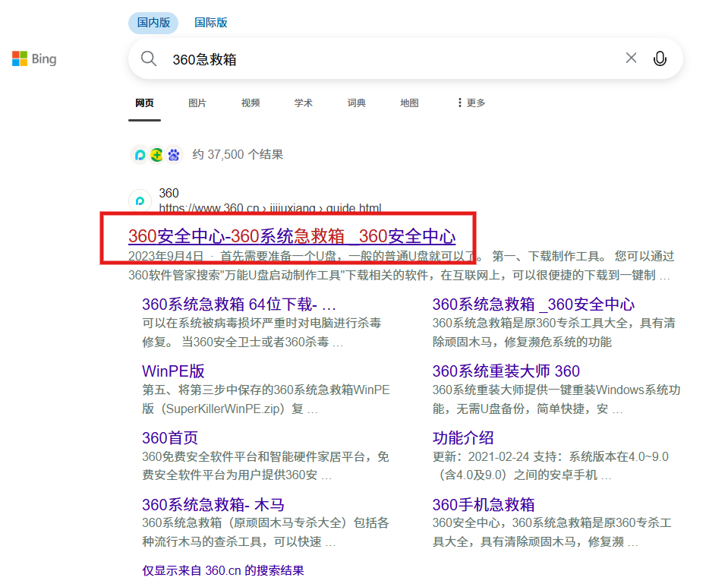
Task: Open the 网页 tab
Action: (144, 103)
